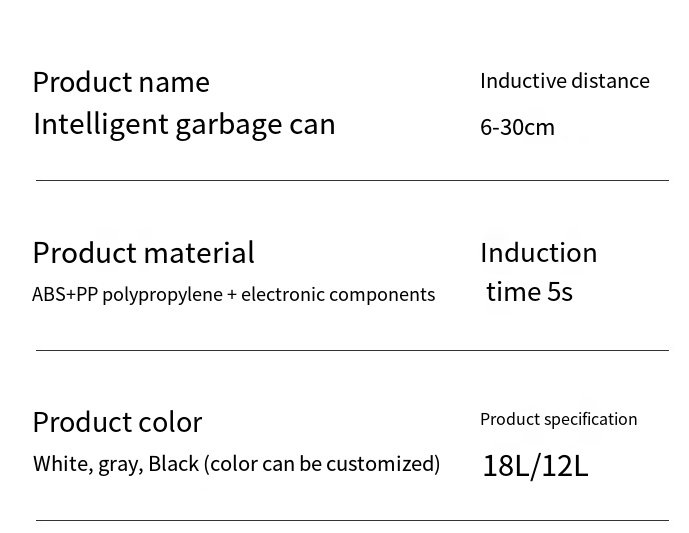Click the 'Product color' heading
Screen dimensions: 689x533
[x=117, y=422]
